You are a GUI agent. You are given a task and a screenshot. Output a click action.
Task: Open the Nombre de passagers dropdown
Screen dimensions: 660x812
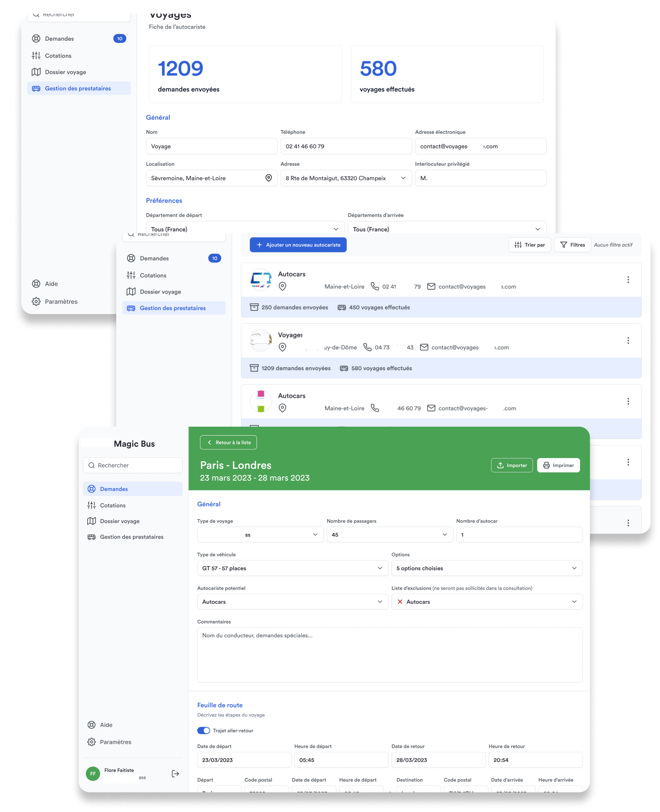[389, 535]
